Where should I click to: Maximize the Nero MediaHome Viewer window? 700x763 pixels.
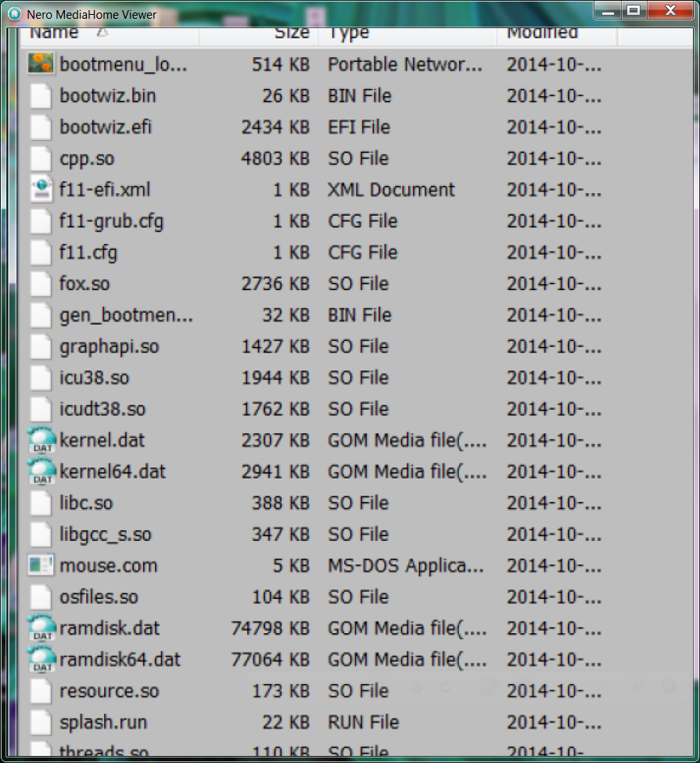click(x=634, y=11)
